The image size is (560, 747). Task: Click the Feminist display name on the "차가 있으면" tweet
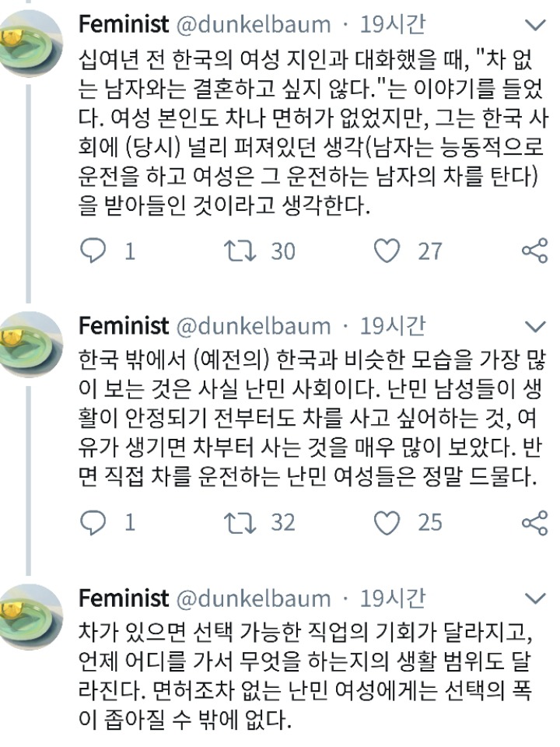click(124, 598)
